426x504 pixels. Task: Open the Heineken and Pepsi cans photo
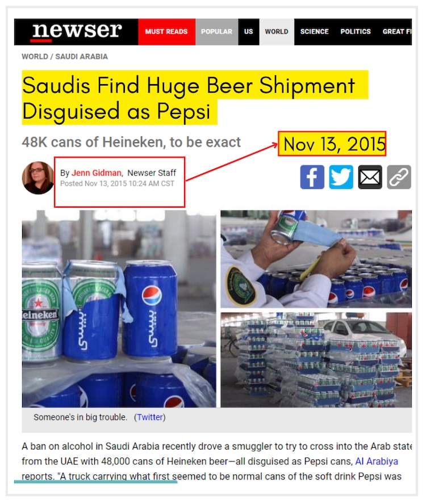tap(119, 309)
